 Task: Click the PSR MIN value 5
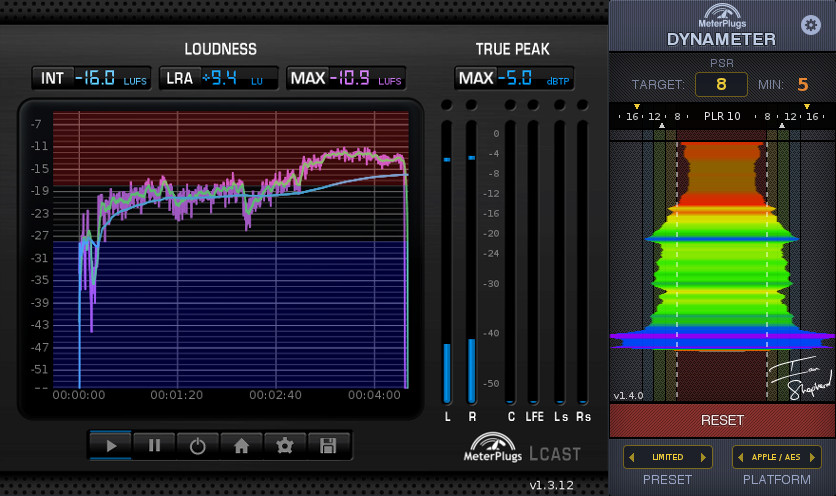[x=803, y=84]
